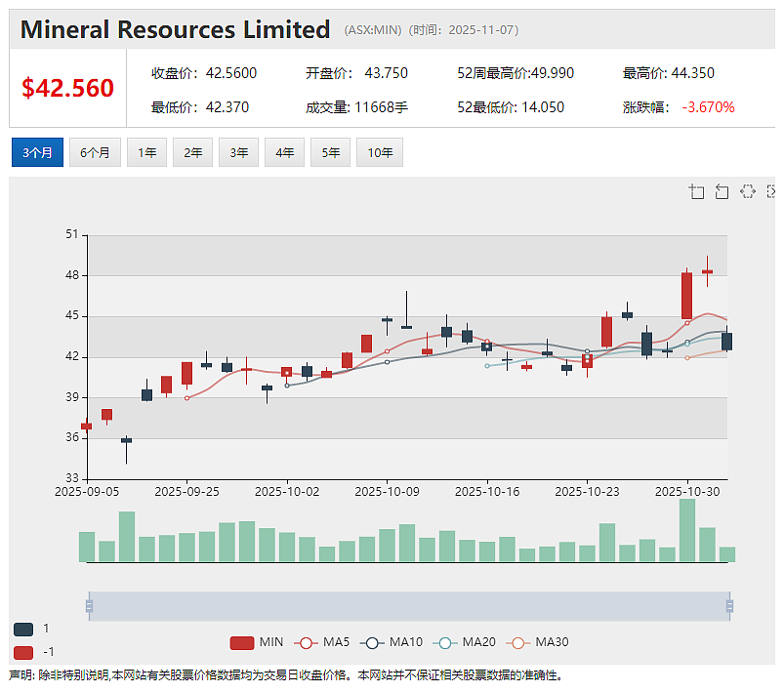Open the 2年 chart range
This screenshot has height=693, width=784.
(x=193, y=152)
